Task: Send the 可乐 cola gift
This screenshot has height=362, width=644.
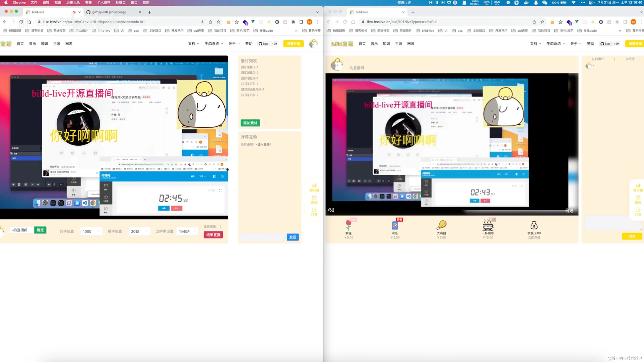Action: coord(395,229)
